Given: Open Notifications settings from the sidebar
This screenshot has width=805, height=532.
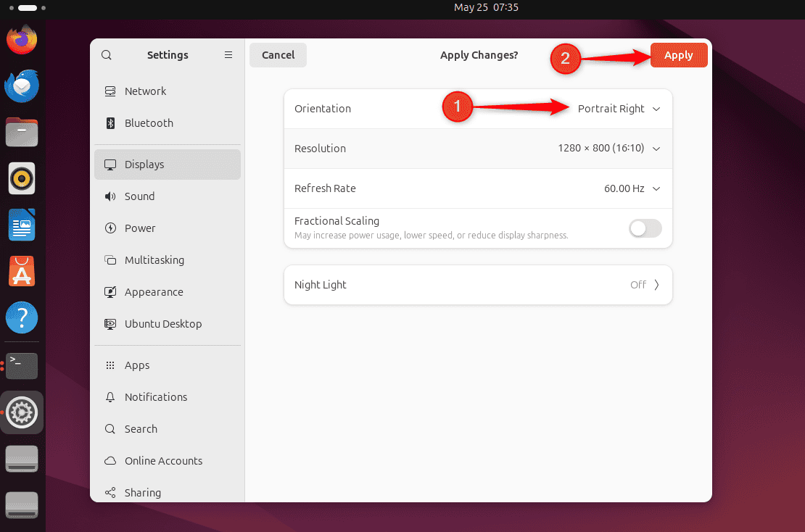Looking at the screenshot, I should coord(154,396).
